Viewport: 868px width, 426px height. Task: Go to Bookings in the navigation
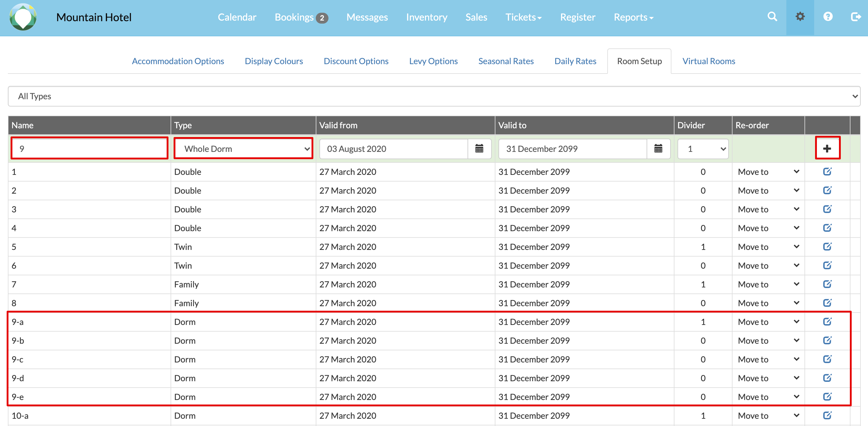294,17
